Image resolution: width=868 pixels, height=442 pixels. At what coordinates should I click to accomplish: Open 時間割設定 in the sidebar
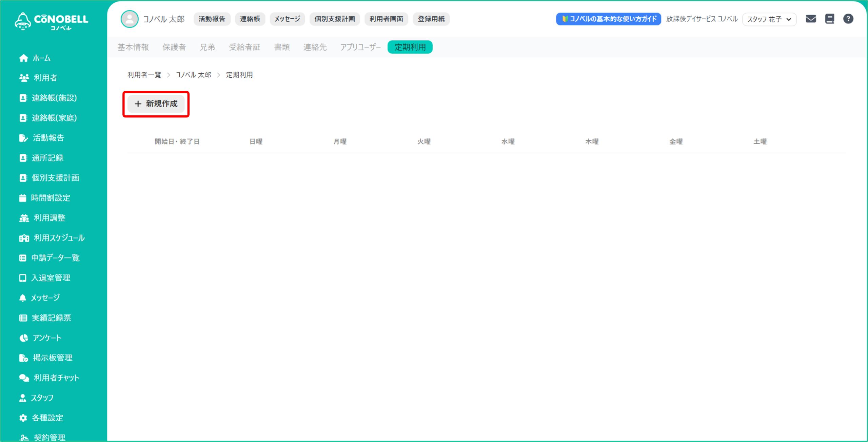(44, 198)
